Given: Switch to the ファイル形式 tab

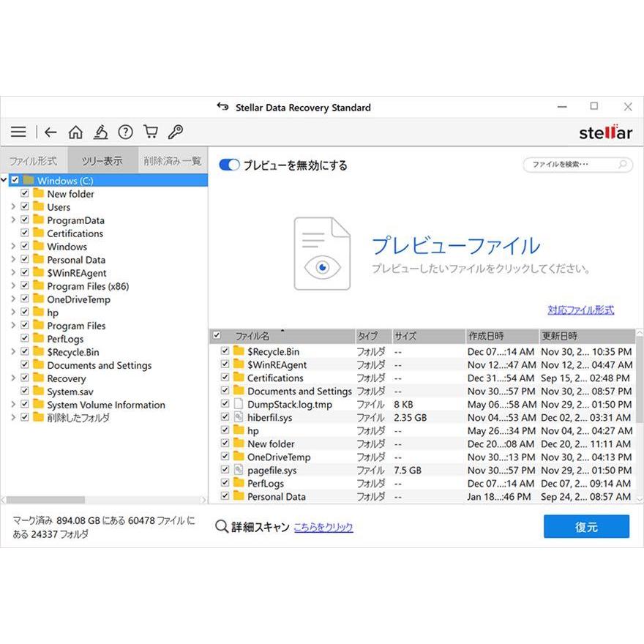Looking at the screenshot, I should click(33, 161).
